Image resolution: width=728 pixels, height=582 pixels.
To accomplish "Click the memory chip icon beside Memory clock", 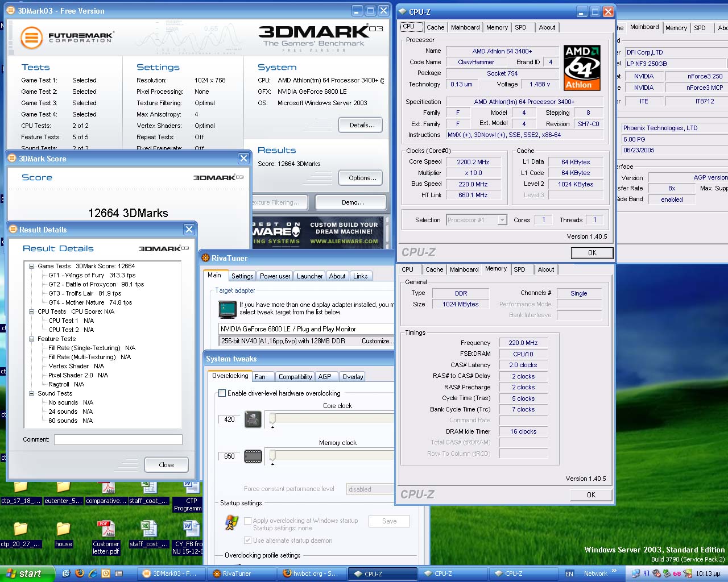I will coord(253,456).
